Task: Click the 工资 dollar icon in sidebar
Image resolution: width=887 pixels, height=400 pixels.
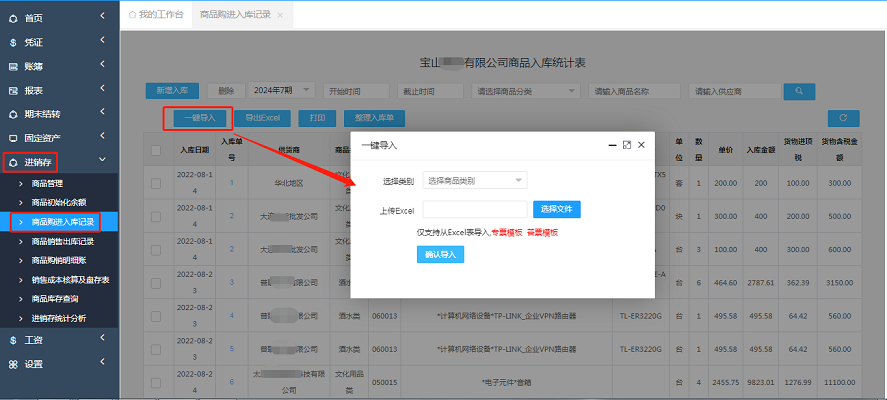Action: (x=13, y=340)
